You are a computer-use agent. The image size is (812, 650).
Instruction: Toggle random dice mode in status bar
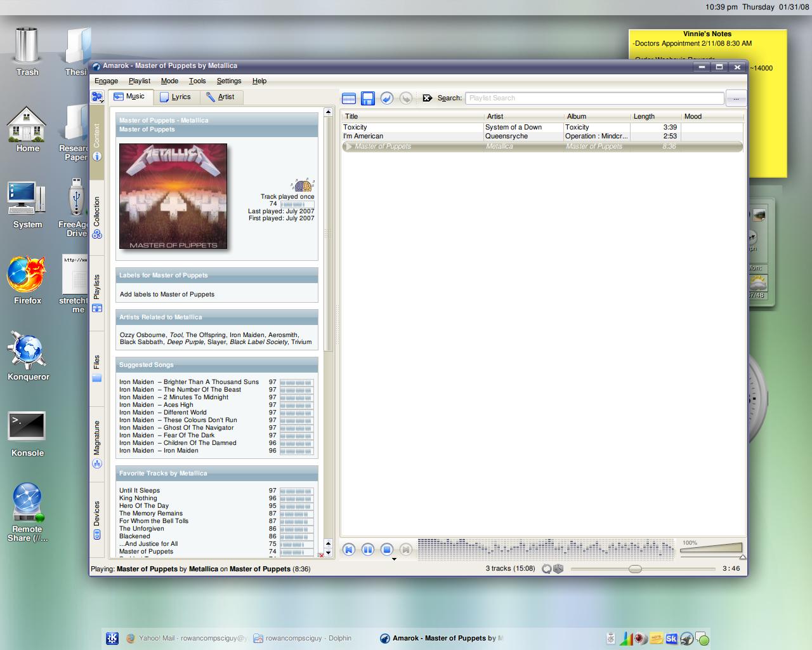pos(558,569)
